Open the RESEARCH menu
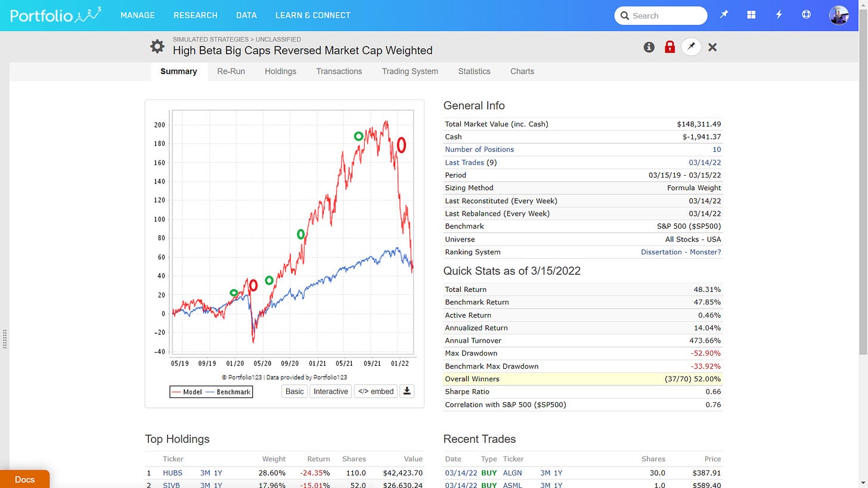Screen dimensions: 868x488 (x=196, y=15)
